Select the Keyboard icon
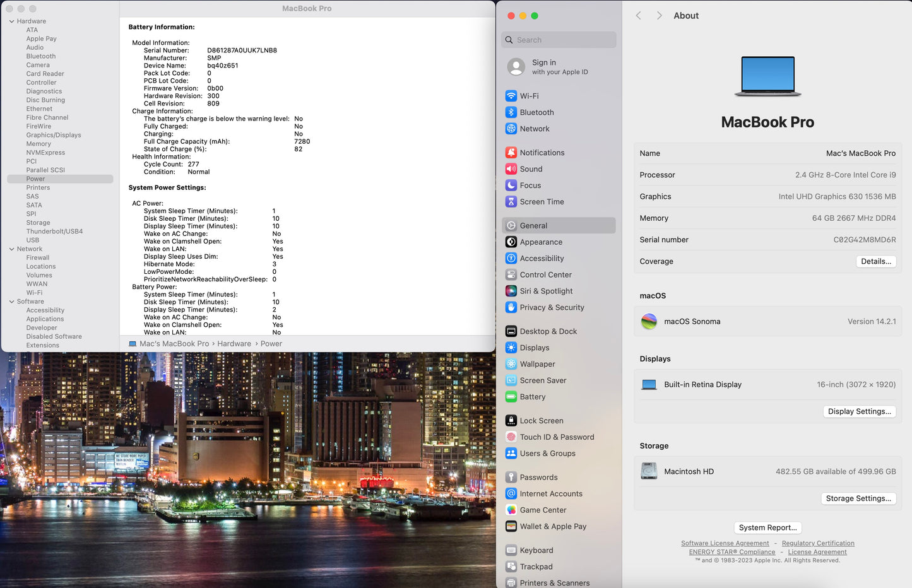Screen dimensions: 912x588 tap(511, 551)
